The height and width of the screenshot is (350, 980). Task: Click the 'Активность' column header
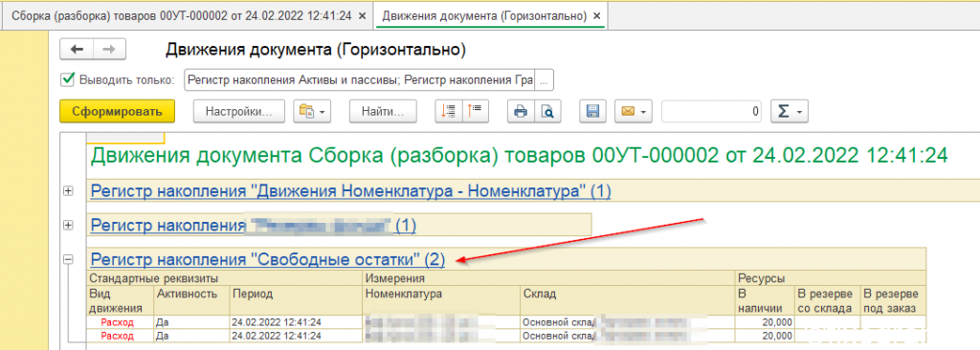(190, 300)
